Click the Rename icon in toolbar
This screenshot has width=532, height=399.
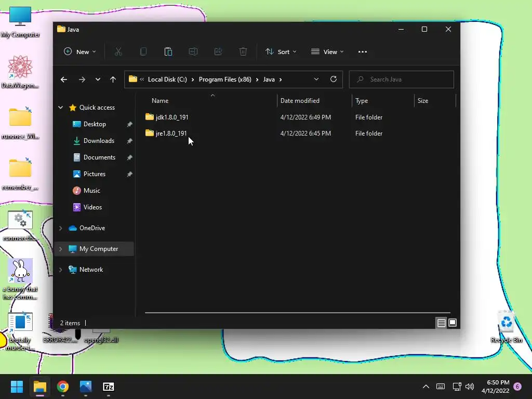193,51
